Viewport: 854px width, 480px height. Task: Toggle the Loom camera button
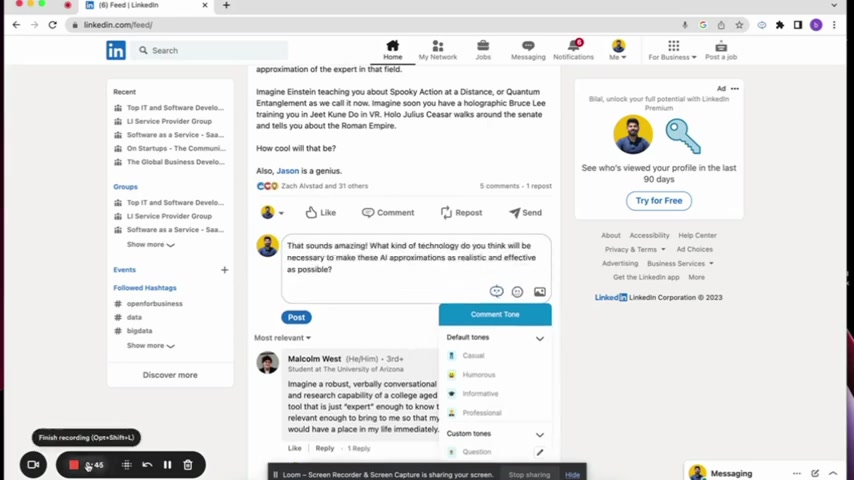point(33,465)
